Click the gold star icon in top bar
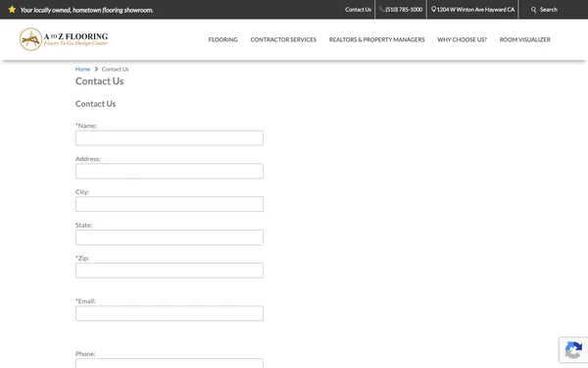The image size is (588, 368). pyautogui.click(x=12, y=10)
